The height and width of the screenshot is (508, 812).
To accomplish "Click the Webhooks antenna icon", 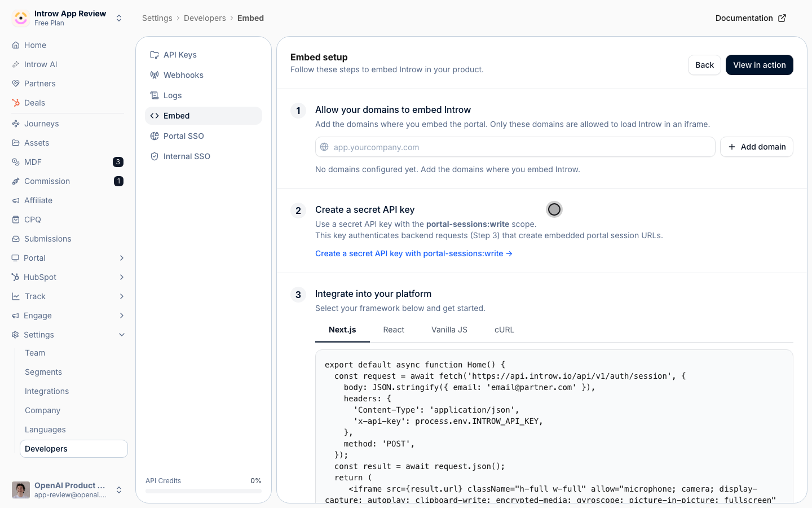I will pyautogui.click(x=155, y=75).
